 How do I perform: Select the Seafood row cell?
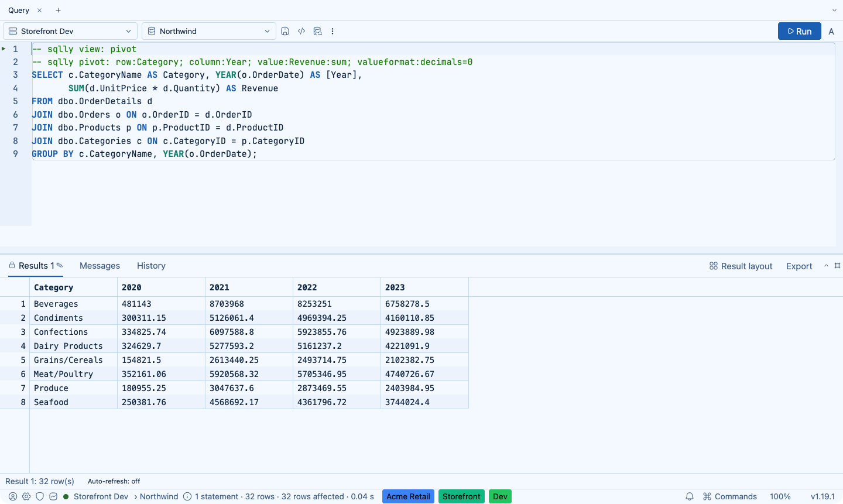[73, 402]
